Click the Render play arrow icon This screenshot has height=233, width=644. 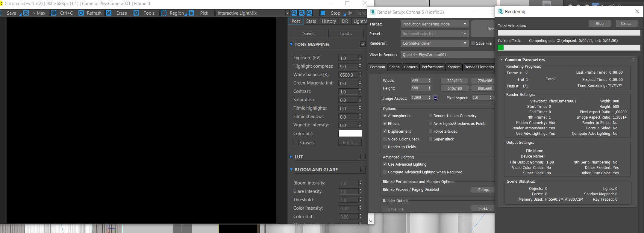[350, 13]
